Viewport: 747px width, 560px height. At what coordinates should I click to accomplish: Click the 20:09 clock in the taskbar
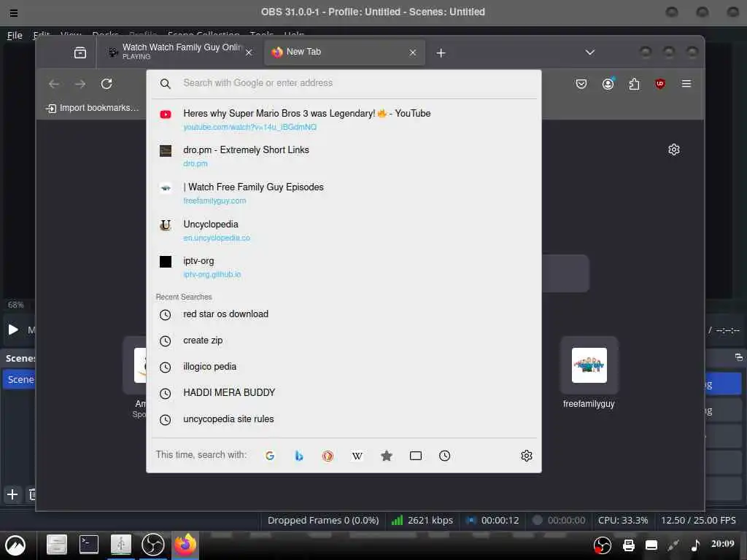(723, 544)
